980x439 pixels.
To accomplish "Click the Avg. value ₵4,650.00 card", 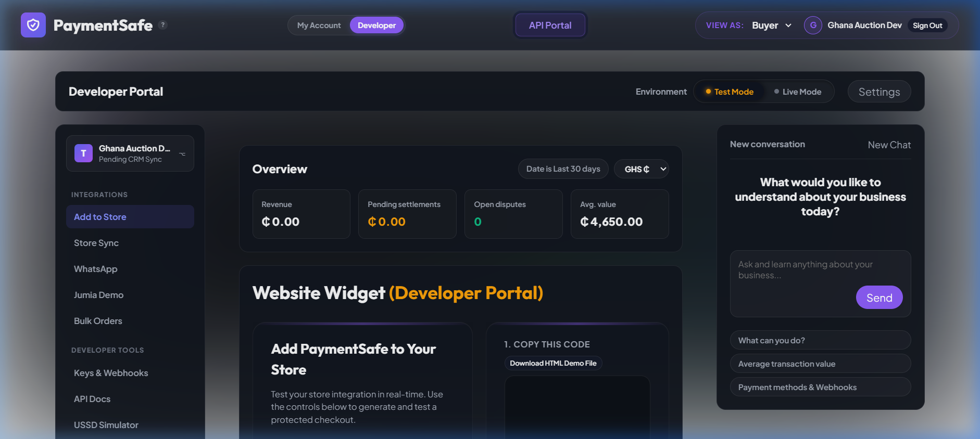I will point(620,214).
